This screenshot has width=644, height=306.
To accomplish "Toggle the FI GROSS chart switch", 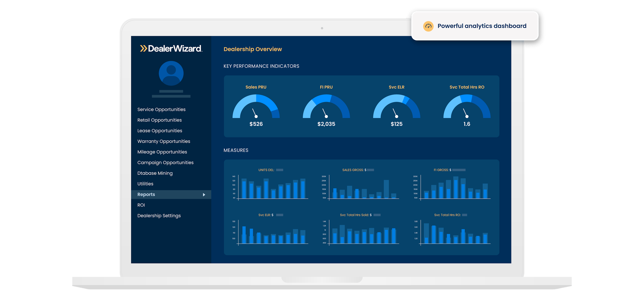I will click(x=459, y=170).
